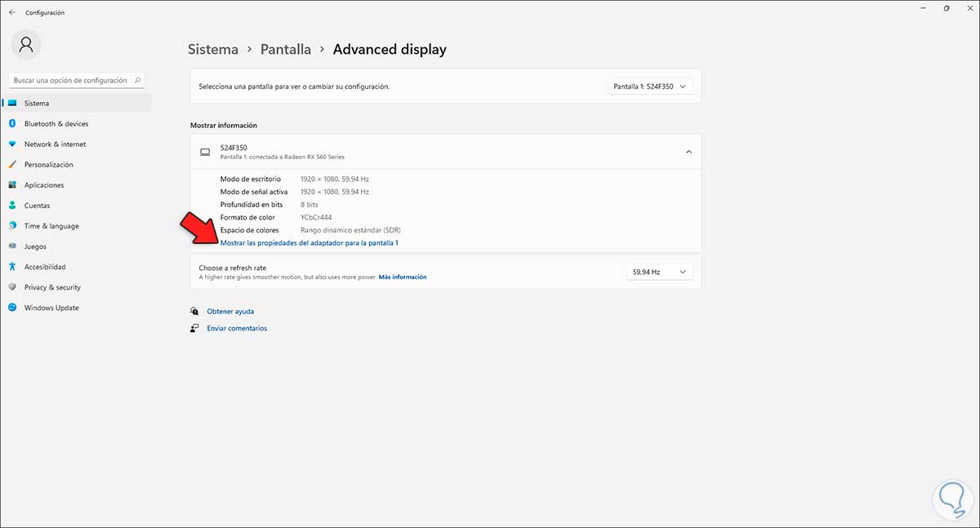Collapse the S24F350 display info section
This screenshot has width=980, height=528.
click(x=688, y=152)
